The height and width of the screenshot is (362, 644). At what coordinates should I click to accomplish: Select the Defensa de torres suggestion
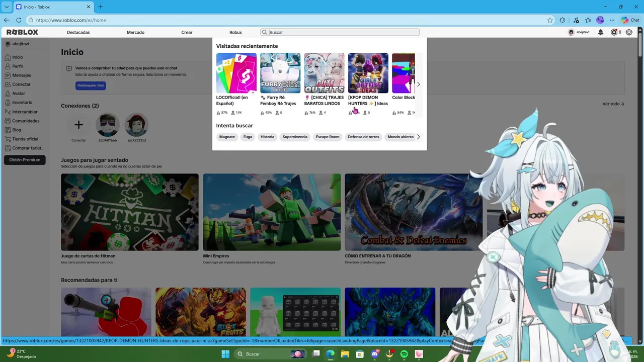[x=363, y=137]
